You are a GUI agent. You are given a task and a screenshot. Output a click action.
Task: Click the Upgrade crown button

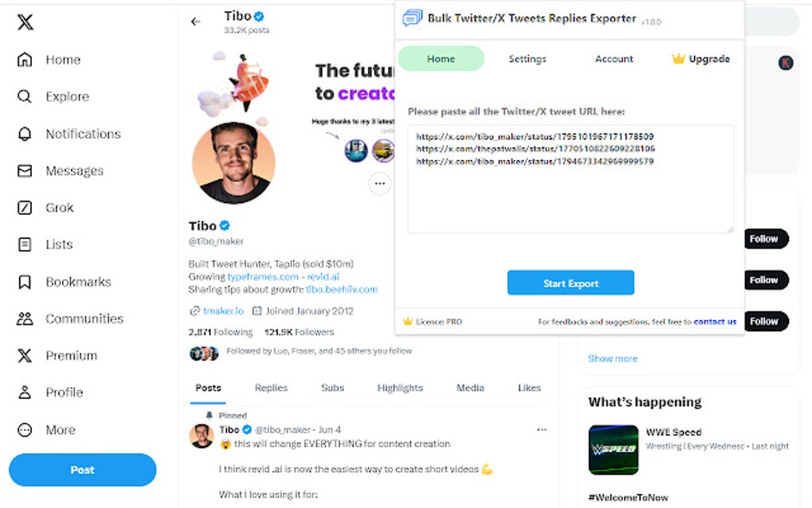coord(701,59)
